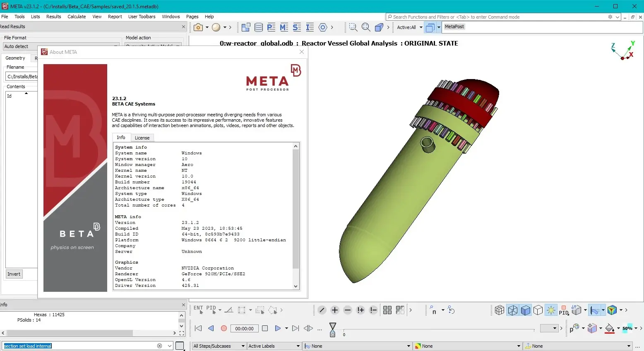Click the feature angle selection icon

229,310
